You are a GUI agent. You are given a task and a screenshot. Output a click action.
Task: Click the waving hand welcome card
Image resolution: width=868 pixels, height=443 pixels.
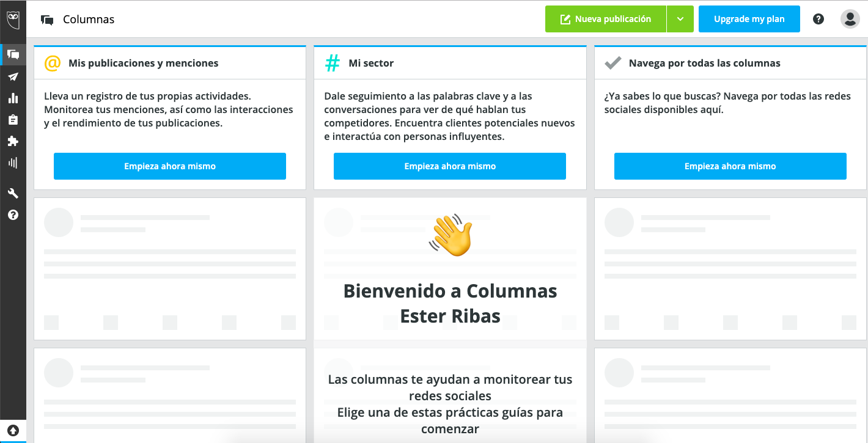point(450,234)
